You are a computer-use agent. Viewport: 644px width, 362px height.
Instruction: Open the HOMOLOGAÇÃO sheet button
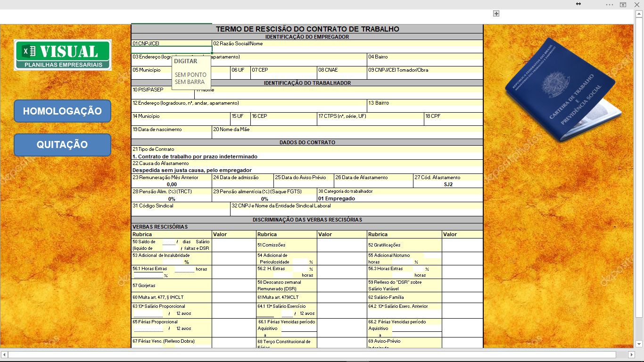point(62,111)
